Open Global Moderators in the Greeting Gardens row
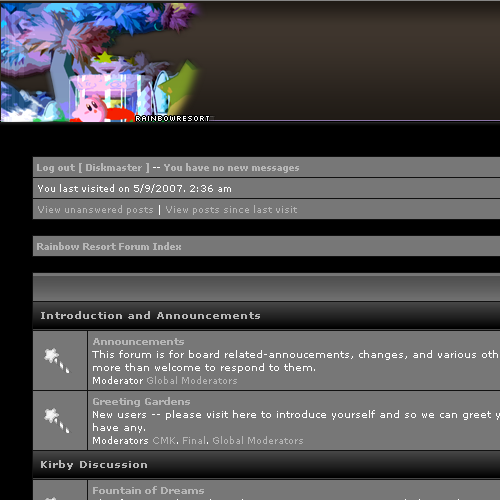 tap(258, 440)
